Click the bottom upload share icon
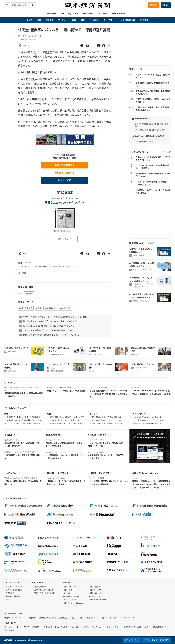This screenshot has height=644, width=175. (109, 254)
